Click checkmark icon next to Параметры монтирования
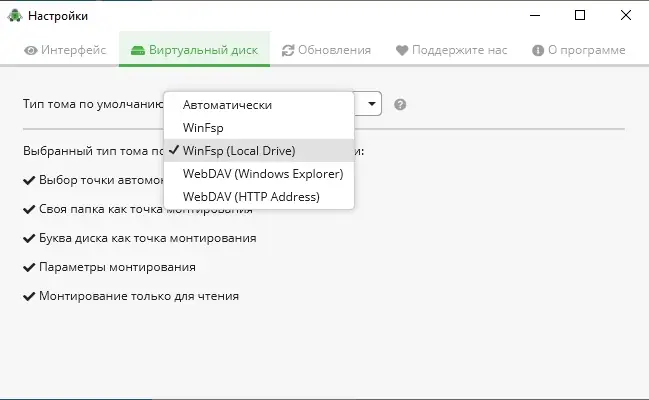 (x=28, y=268)
